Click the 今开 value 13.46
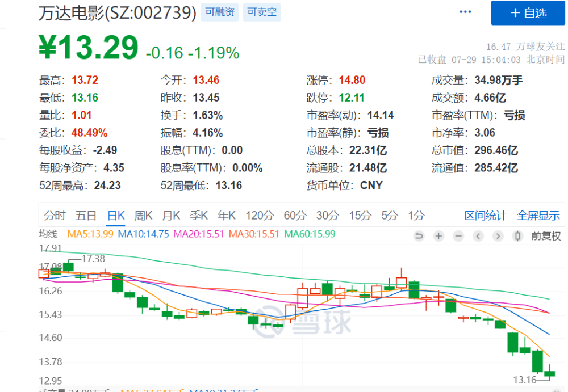Image resolution: width=568 pixels, height=392 pixels. 206,80
